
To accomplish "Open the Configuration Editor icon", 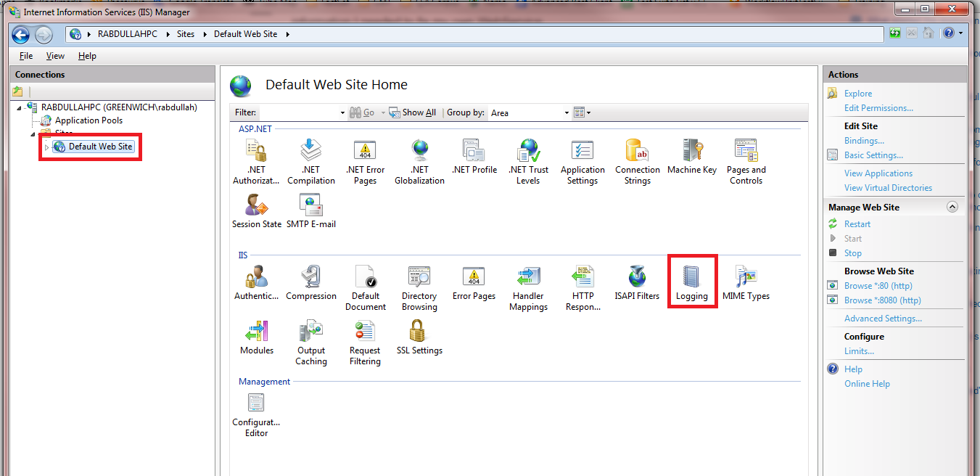I will (x=256, y=414).
